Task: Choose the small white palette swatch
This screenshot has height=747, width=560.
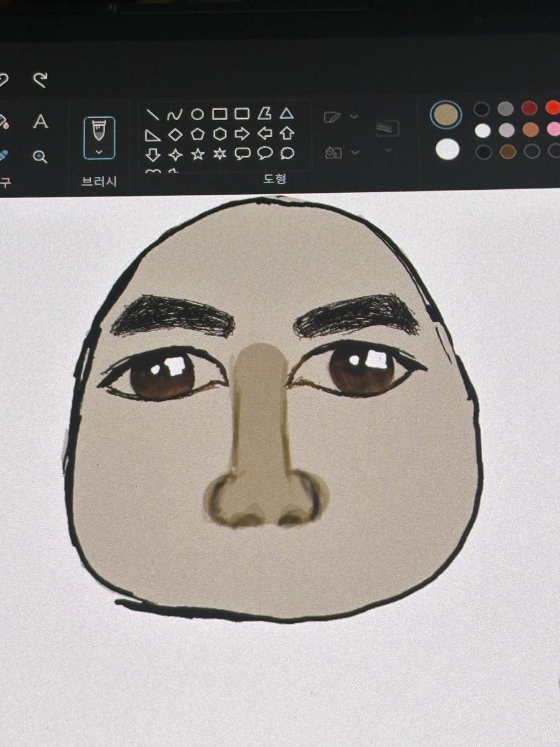Action: 482,131
